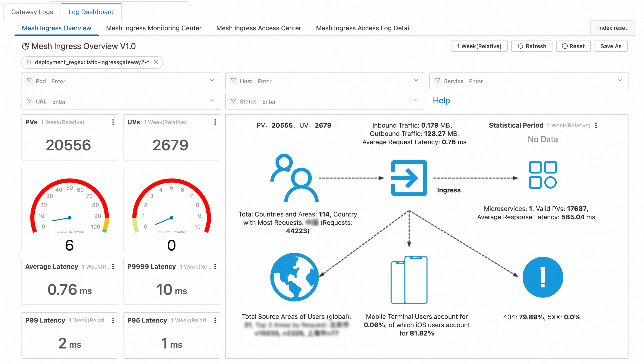
Task: Click the Ingress arrow-box icon
Action: click(x=409, y=178)
